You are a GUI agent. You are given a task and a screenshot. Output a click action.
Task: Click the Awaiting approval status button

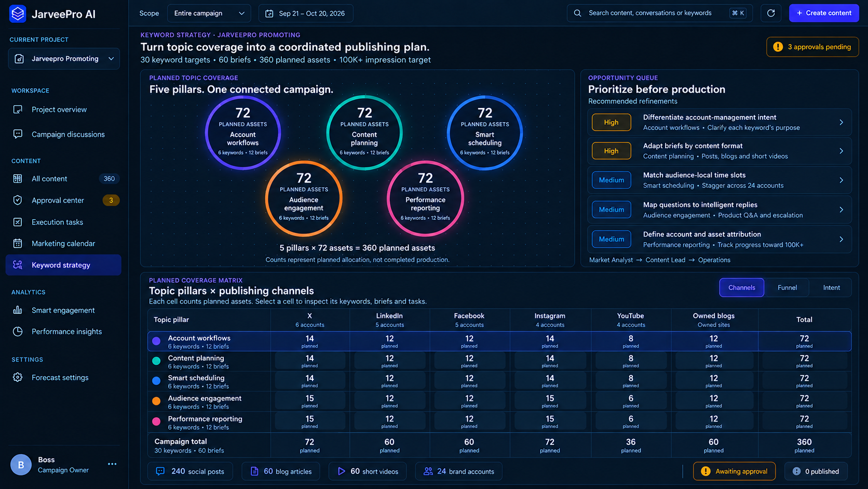(x=734, y=471)
